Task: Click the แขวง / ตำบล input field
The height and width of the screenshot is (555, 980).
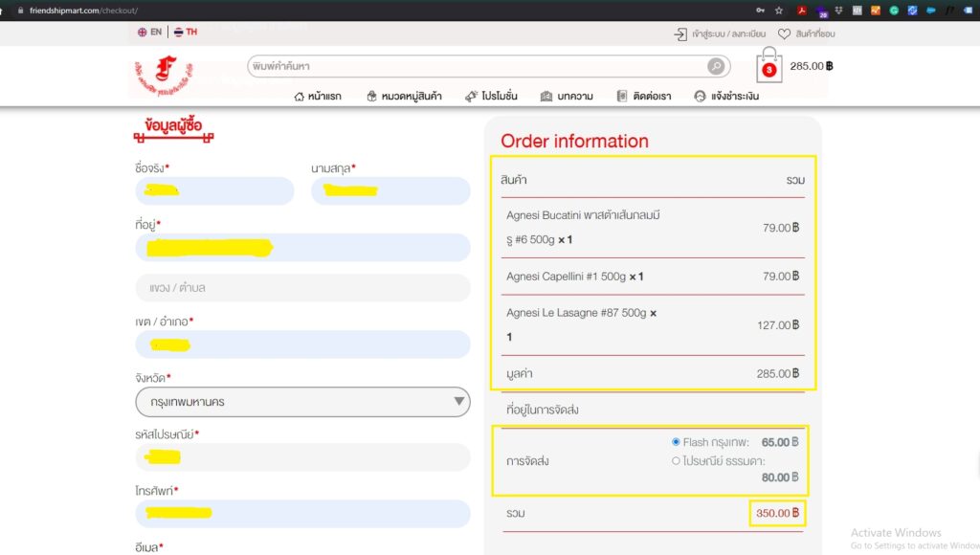Action: [302, 288]
